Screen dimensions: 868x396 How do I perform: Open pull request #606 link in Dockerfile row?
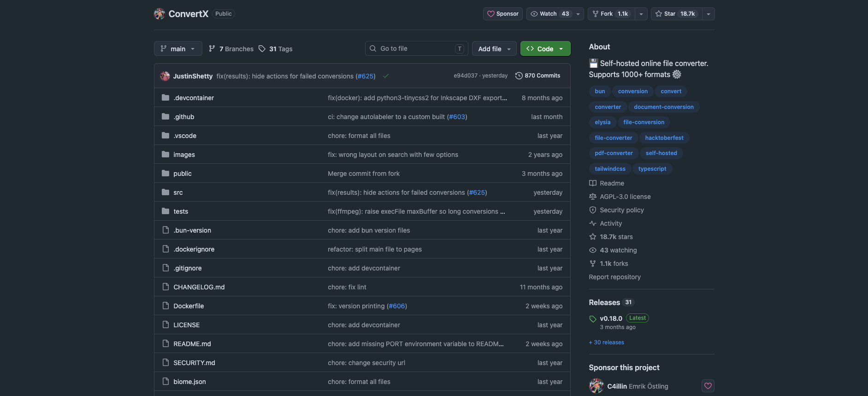click(x=397, y=306)
